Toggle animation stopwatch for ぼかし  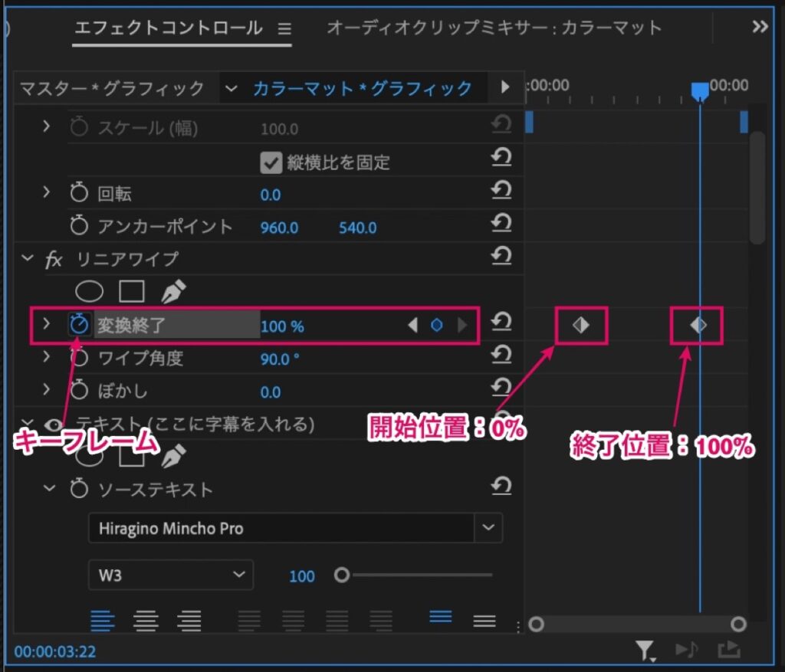click(79, 390)
